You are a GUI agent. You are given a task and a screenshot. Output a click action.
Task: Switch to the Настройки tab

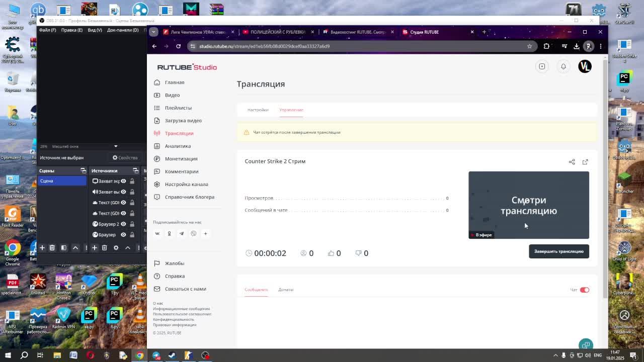pos(258,110)
